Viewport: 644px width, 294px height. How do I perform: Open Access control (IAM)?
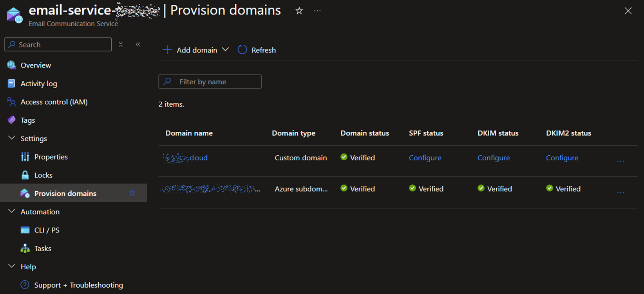[x=54, y=102]
